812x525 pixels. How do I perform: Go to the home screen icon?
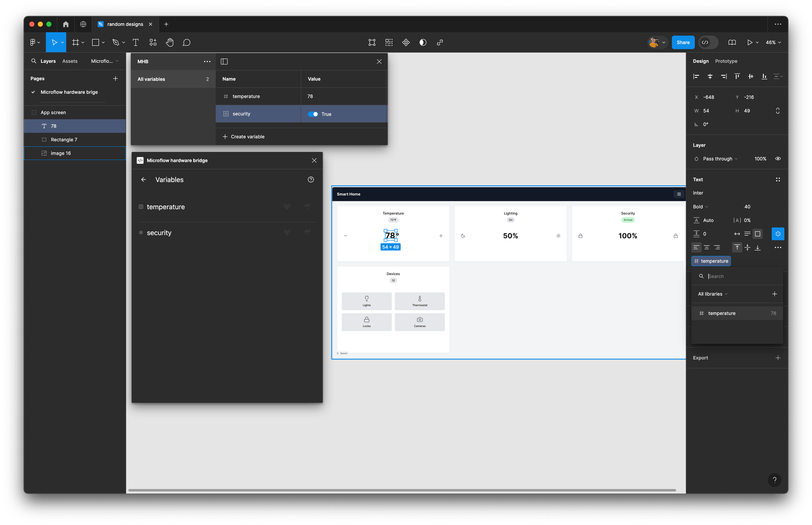[x=66, y=24]
